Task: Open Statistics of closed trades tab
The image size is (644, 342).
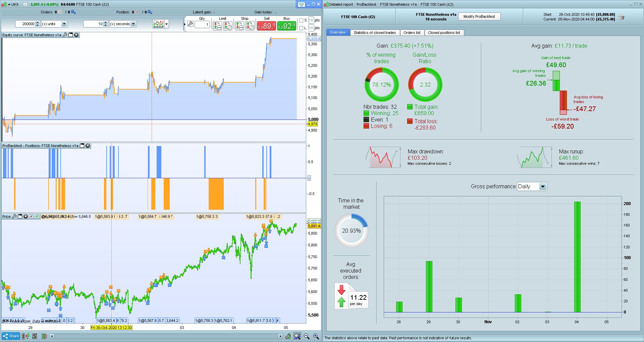Action: pyautogui.click(x=375, y=33)
